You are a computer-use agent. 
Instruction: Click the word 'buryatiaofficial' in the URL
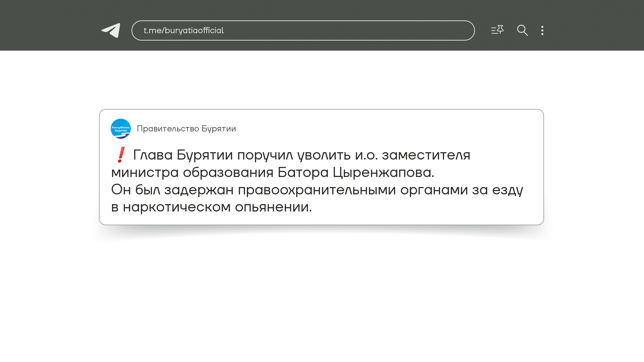pos(194,31)
